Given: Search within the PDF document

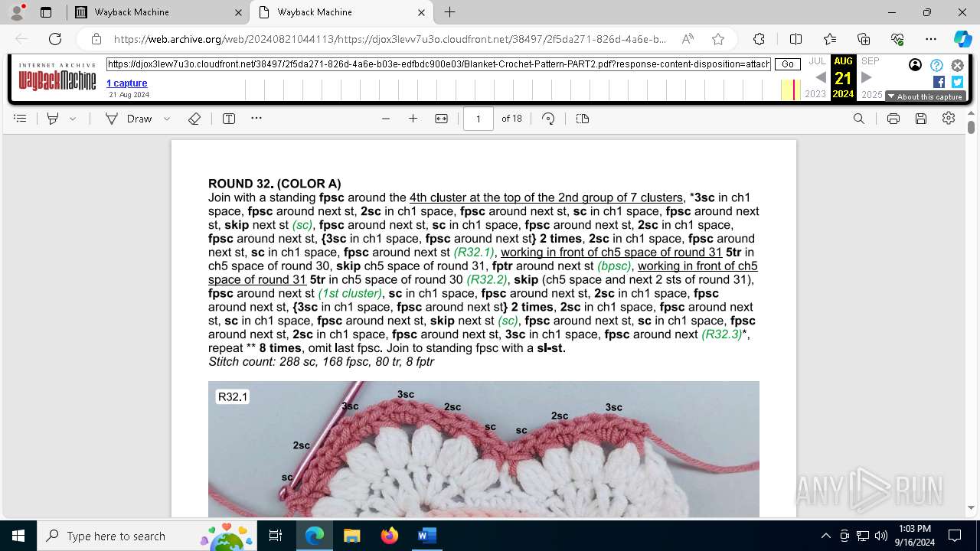Looking at the screenshot, I should coord(859,119).
